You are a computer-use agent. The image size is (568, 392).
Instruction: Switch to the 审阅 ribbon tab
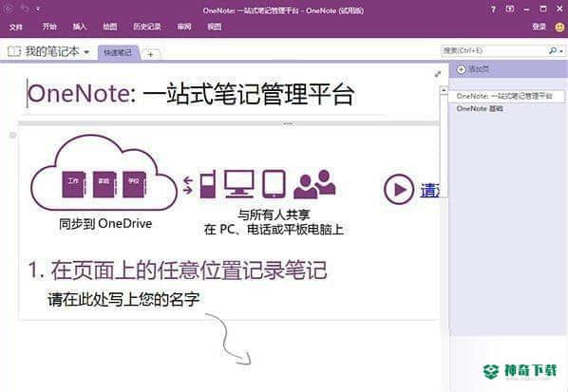184,27
